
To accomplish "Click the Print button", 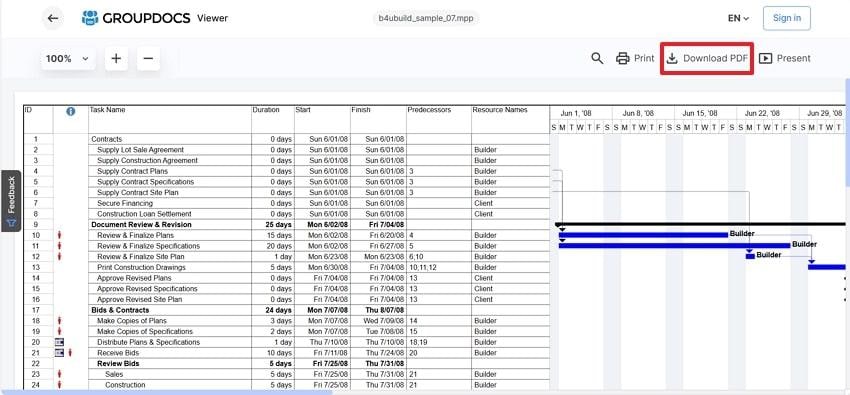I will point(635,59).
